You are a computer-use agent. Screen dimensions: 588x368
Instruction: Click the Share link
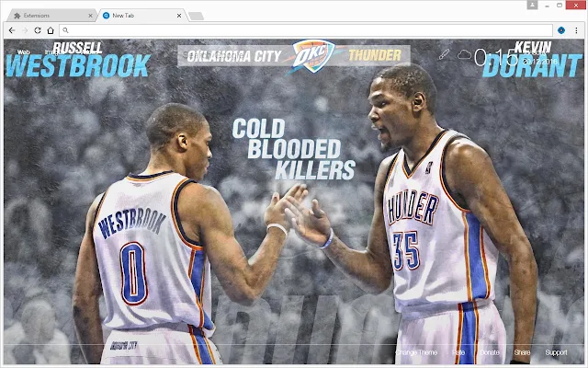click(522, 352)
